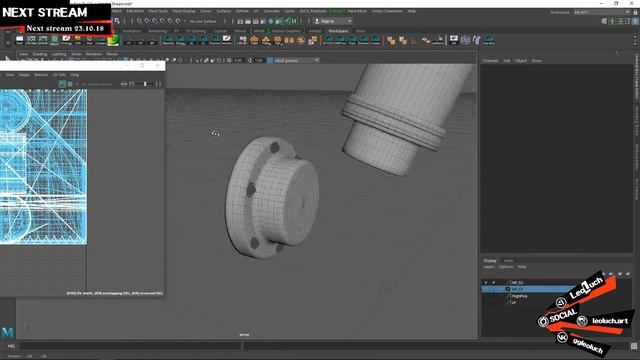Screen dimensions: 640x360
Task: Toggle playback P of HP_02 layer
Action: coord(493,282)
